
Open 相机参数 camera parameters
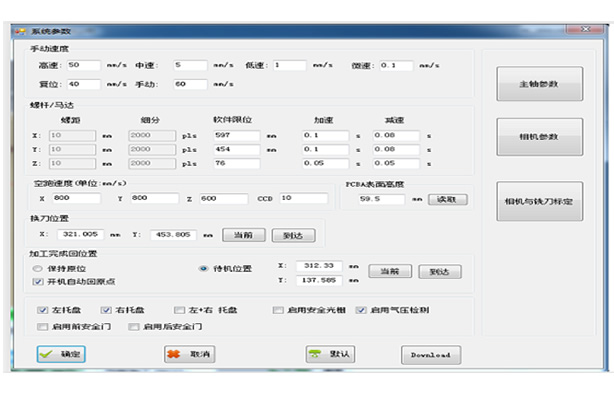coord(540,137)
